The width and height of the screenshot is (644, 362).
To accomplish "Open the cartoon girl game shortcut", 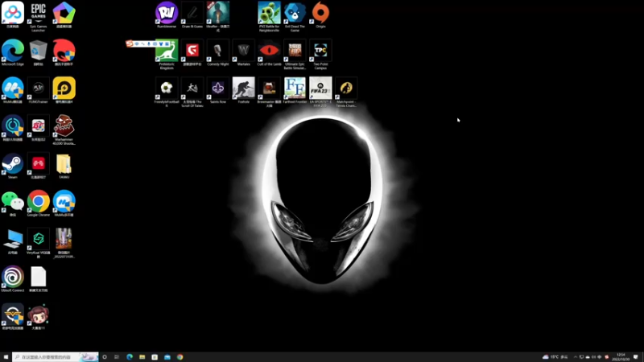I will (38, 317).
